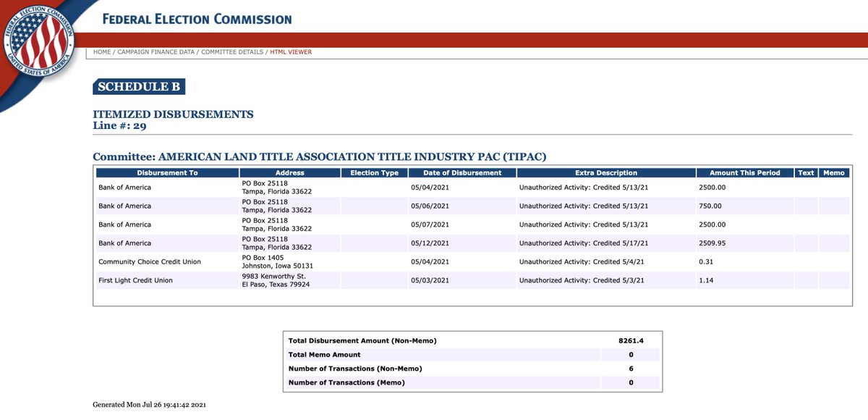The height and width of the screenshot is (420, 868).
Task: Click the total value 8261.4
Action: click(x=631, y=340)
